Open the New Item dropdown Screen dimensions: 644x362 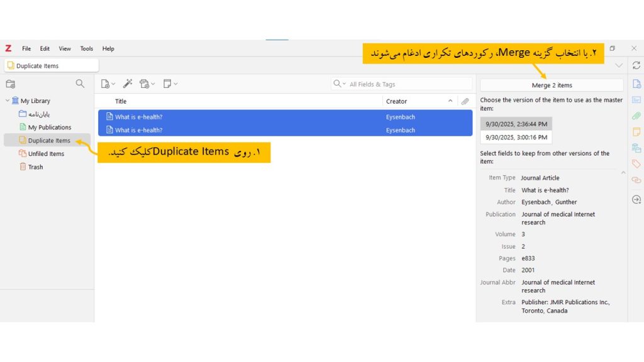(x=108, y=83)
